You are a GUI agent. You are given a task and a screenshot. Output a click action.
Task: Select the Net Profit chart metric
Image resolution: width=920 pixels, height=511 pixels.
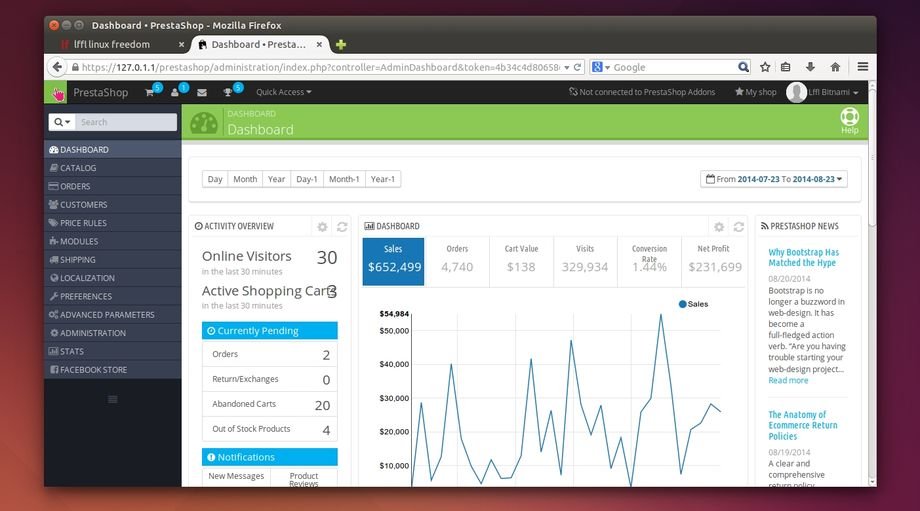click(714, 261)
